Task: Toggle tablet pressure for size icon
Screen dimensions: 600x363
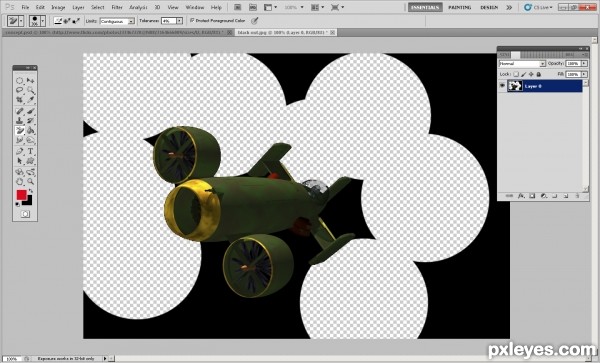Action: click(254, 21)
